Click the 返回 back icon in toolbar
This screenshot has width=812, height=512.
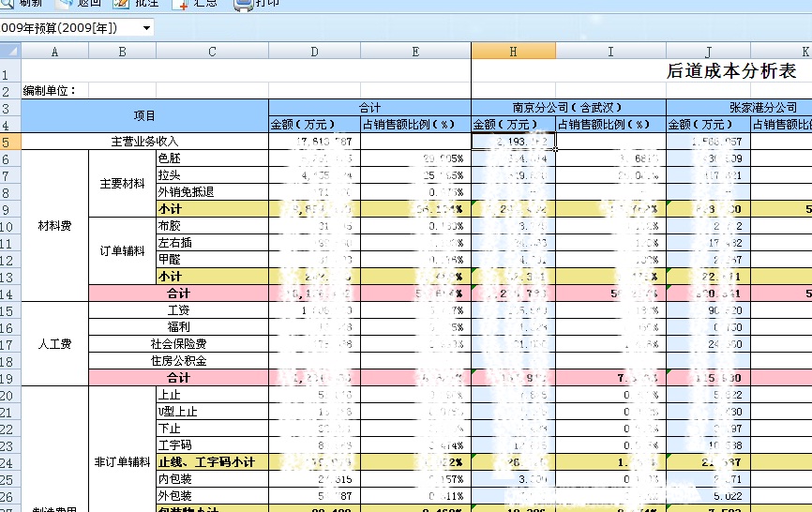coord(64,4)
